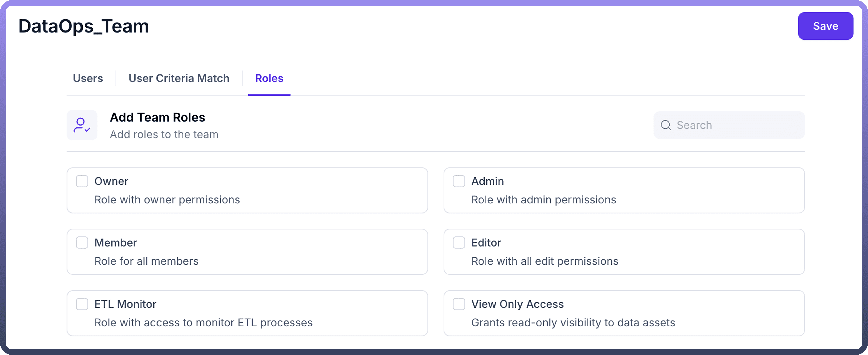Enable the Owner role checkbox
This screenshot has width=868, height=355.
click(82, 181)
